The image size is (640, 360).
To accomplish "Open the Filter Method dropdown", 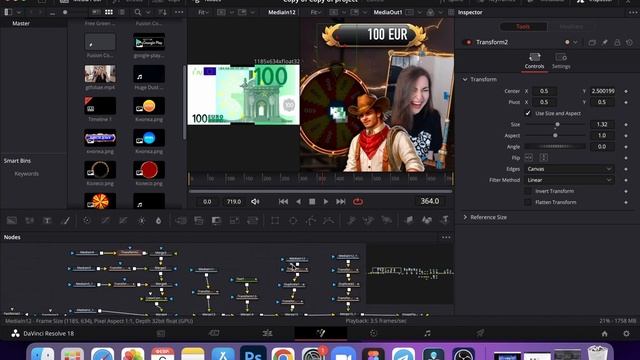I will point(569,180).
